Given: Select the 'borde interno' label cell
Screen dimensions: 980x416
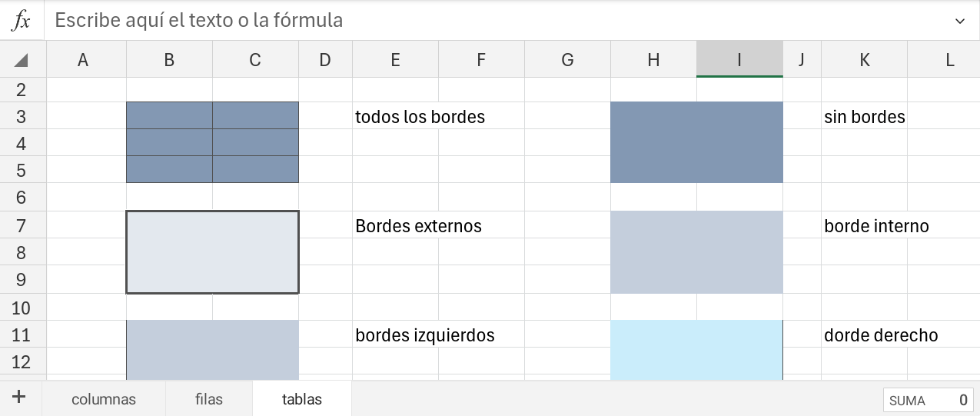Looking at the screenshot, I should coord(864,226).
